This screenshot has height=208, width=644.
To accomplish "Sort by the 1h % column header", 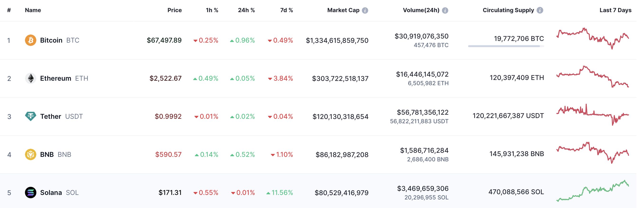I will point(212,10).
